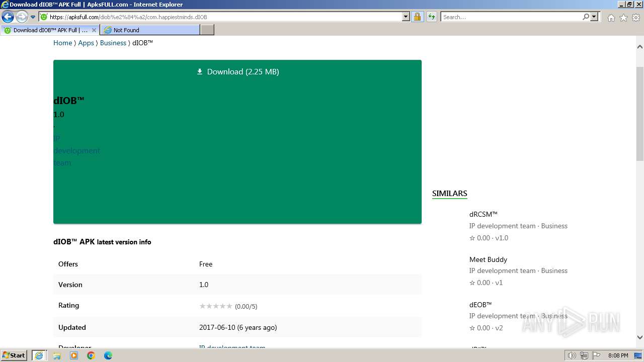Screen dimensions: 644x362
Task: Open the File Explorer taskbar icon
Action: (57, 355)
